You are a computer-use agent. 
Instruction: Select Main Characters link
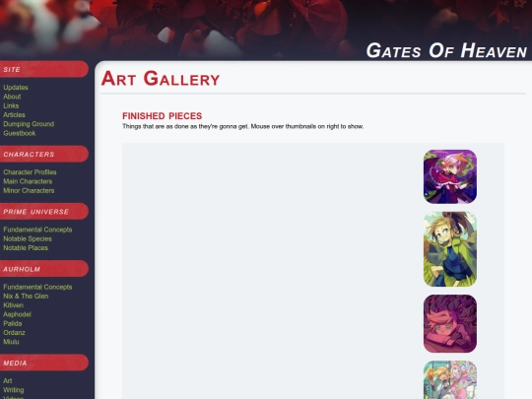click(x=28, y=181)
